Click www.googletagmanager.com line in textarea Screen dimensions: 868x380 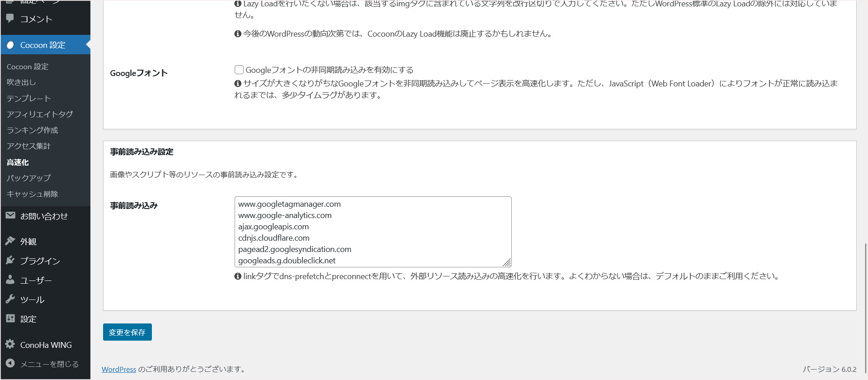(x=289, y=204)
